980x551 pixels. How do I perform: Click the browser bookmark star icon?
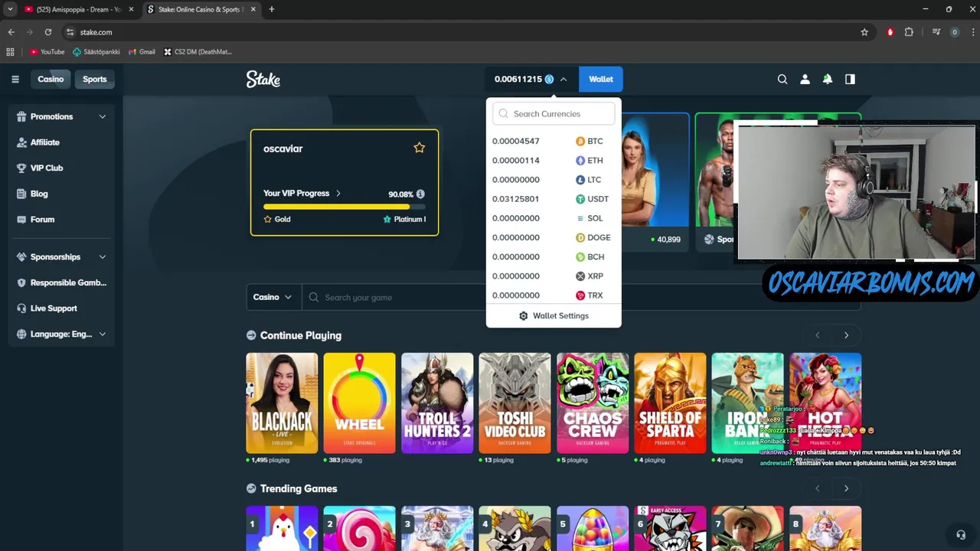point(864,32)
